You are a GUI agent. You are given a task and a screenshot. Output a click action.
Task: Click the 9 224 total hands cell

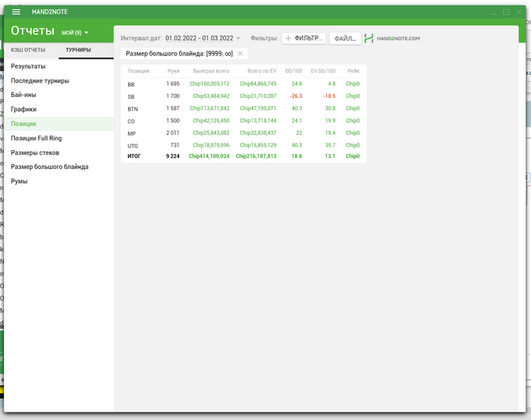[x=173, y=156]
